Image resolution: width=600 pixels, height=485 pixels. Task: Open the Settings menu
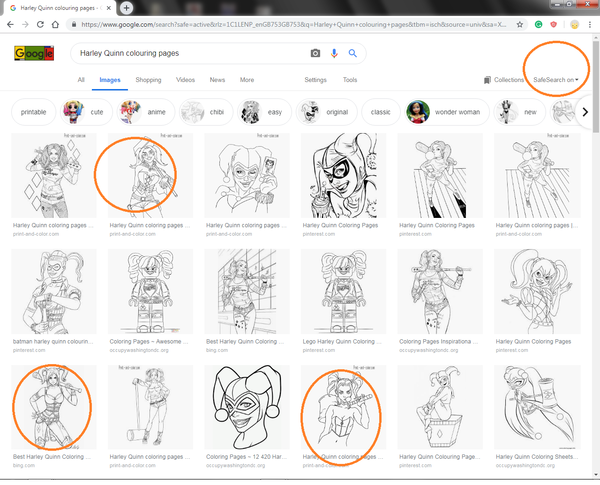pos(315,80)
